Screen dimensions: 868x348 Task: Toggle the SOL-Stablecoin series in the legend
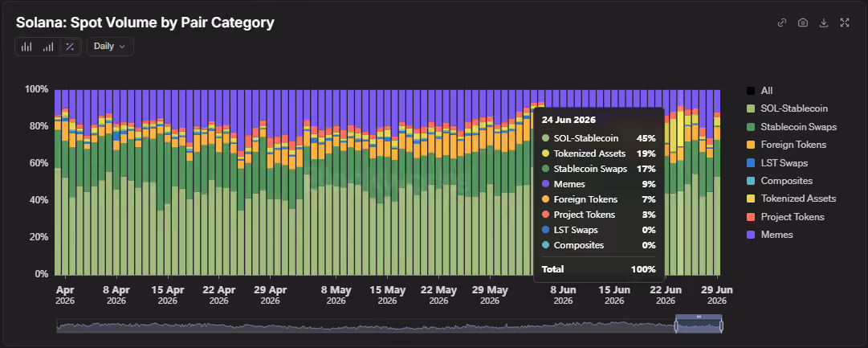787,108
